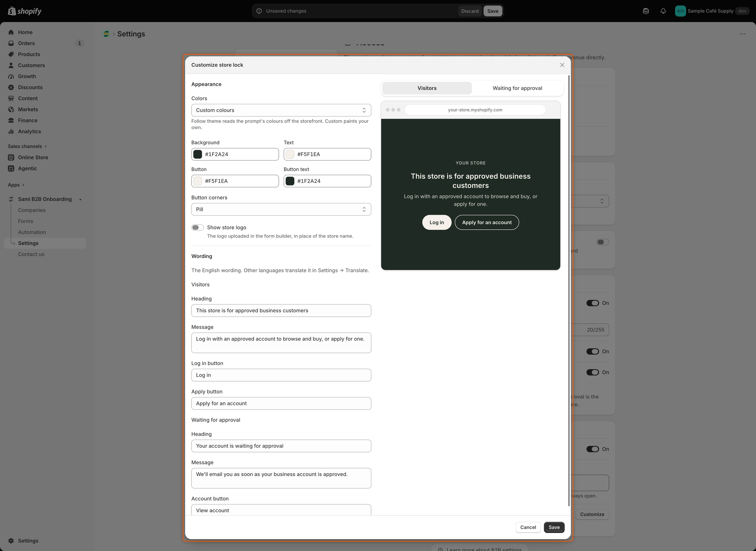Open the Products tag icon
The height and width of the screenshot is (551, 756).
click(x=11, y=54)
